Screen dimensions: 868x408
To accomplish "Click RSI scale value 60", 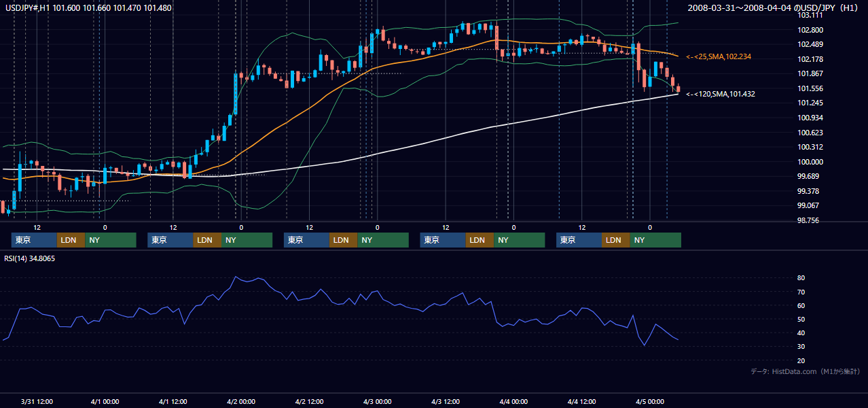I will [801, 305].
